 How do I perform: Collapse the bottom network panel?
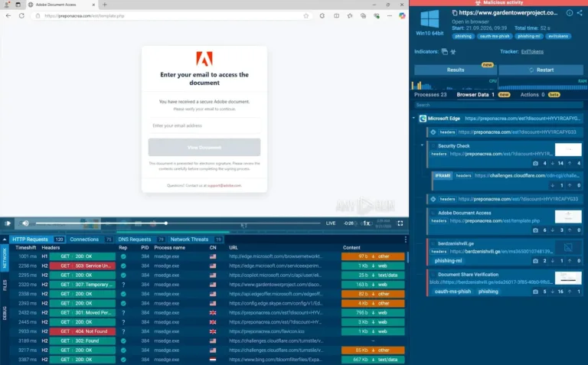5,240
